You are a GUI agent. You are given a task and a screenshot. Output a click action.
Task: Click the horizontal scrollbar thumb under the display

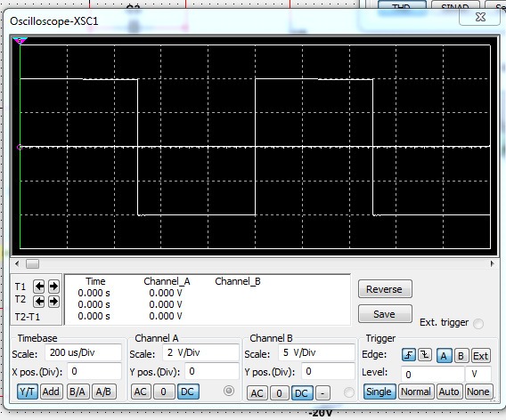pos(32,263)
